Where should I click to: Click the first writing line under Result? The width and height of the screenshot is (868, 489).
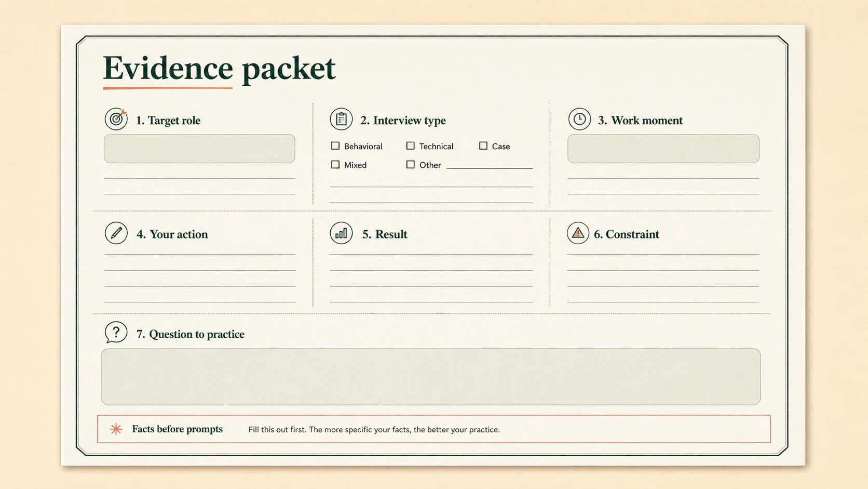click(431, 254)
